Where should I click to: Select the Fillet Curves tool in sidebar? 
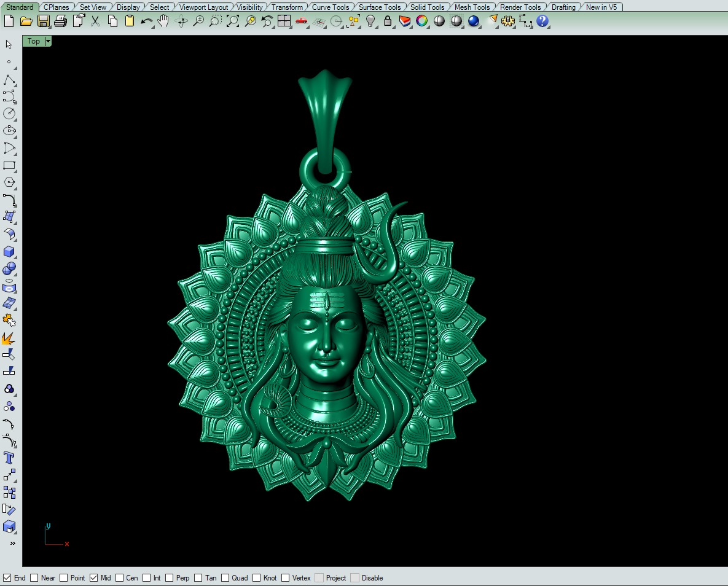click(x=9, y=200)
